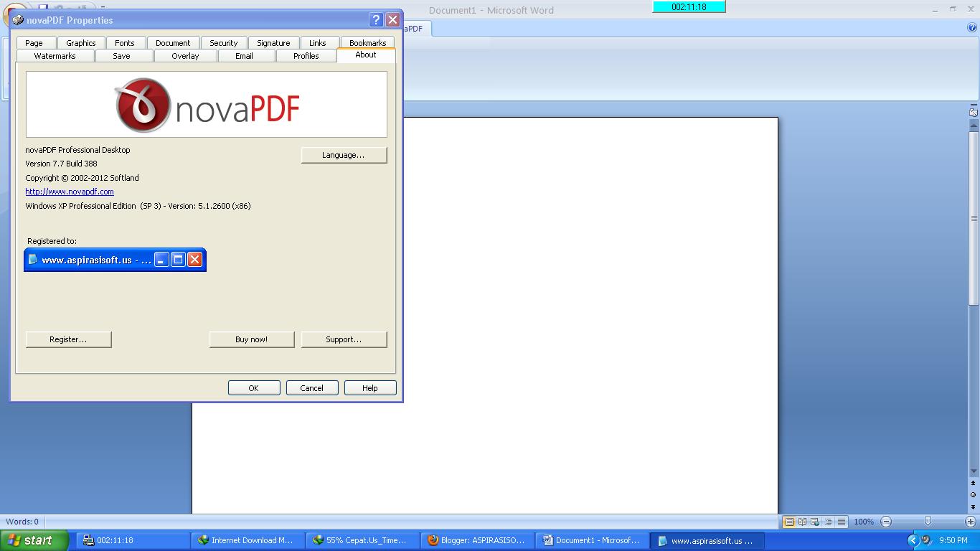This screenshot has width=980, height=551.
Task: Click the Next Page double-arrow button
Action: 974,507
